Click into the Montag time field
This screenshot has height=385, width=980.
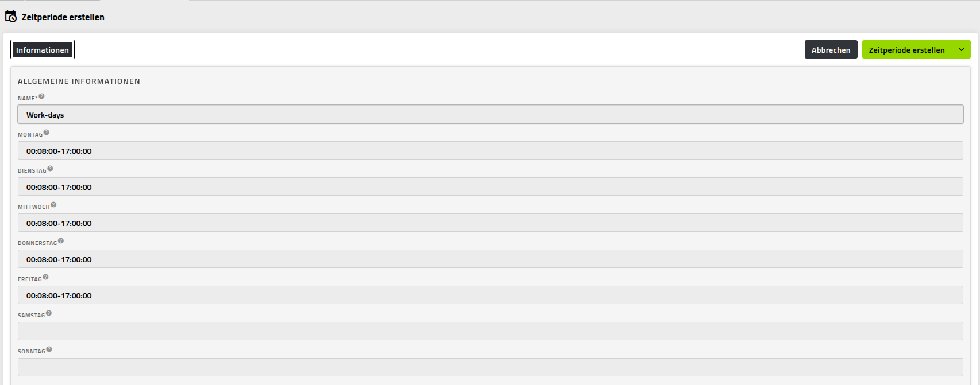click(490, 151)
